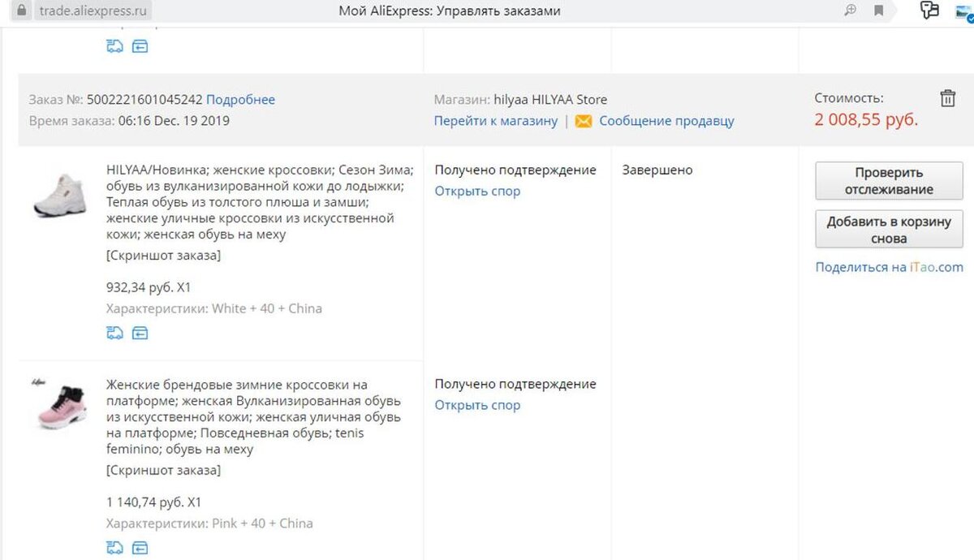
Task: Click the total cost 2 008,55 руб.
Action: [x=866, y=120]
